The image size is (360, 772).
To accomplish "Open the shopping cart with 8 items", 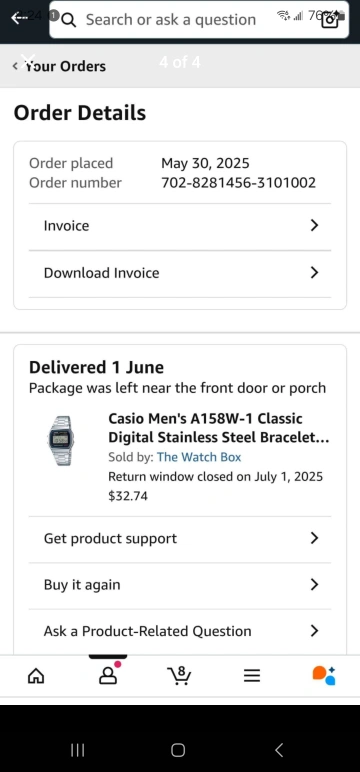I will coord(179,676).
